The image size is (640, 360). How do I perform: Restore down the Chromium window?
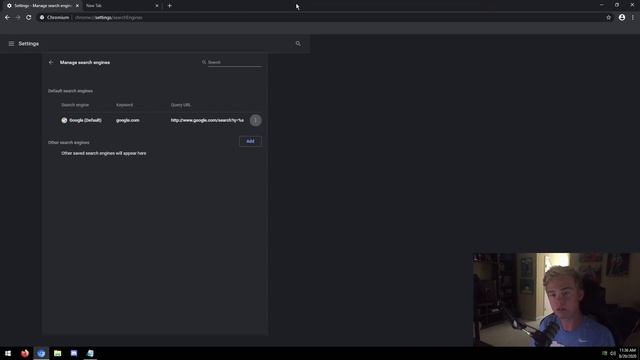tap(617, 5)
